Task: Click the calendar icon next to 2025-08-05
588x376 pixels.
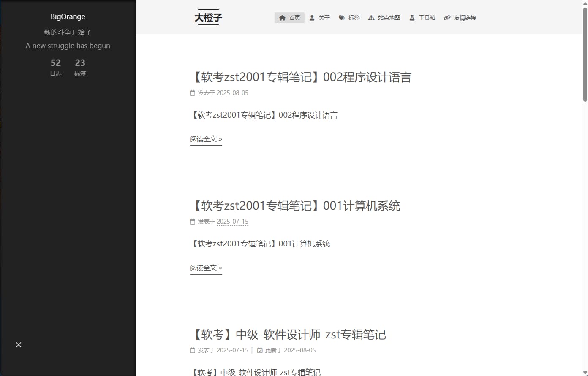Action: click(192, 92)
